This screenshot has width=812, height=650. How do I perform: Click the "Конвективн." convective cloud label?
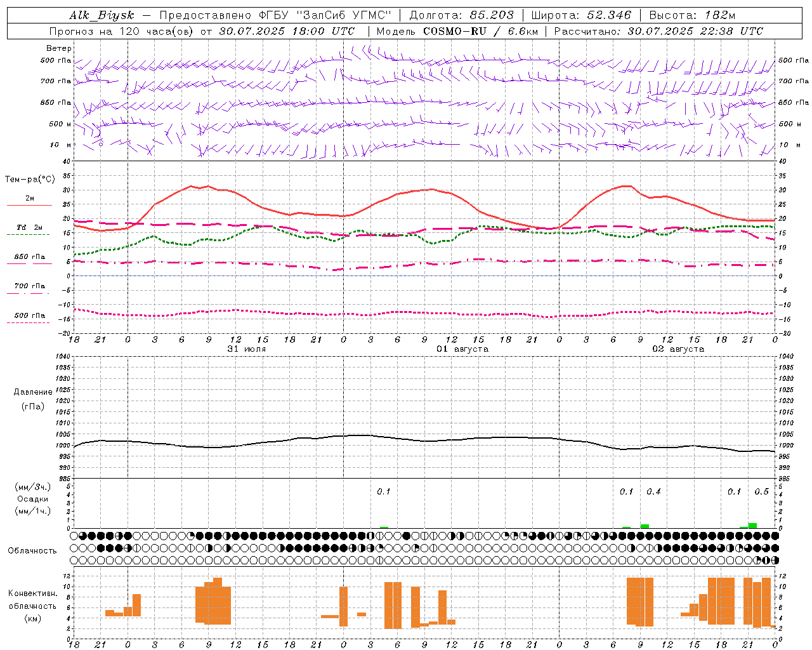[x=32, y=594]
